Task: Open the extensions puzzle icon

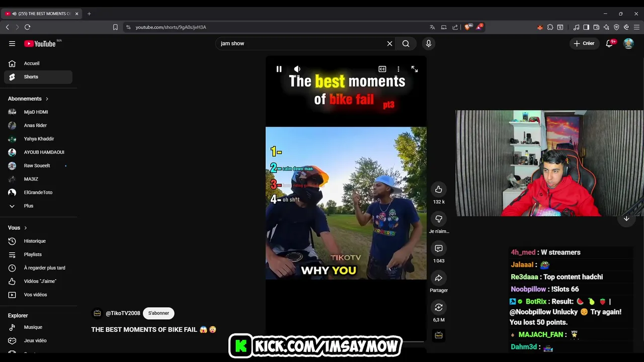Action: [x=550, y=27]
